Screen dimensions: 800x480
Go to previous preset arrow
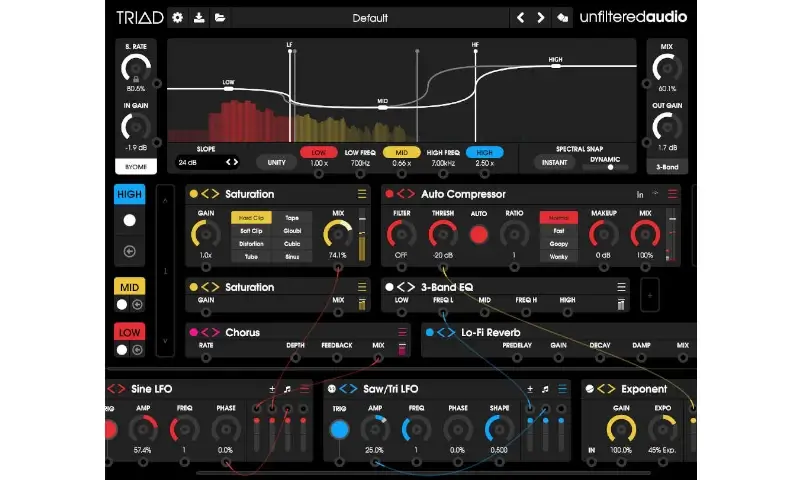520,18
